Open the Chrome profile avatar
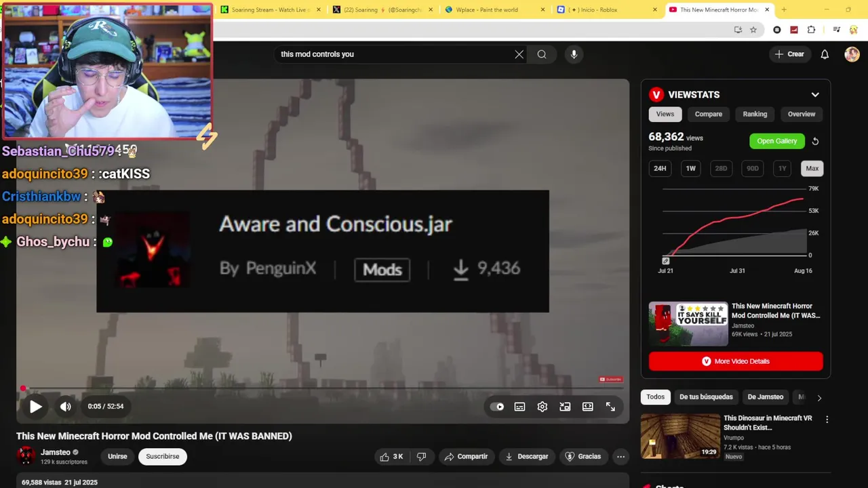The width and height of the screenshot is (868, 488). [853, 30]
